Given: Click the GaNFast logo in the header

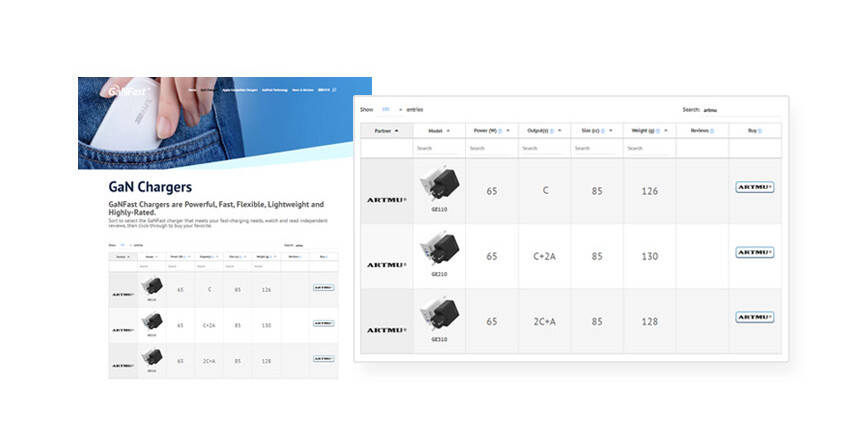Looking at the screenshot, I should (128, 92).
